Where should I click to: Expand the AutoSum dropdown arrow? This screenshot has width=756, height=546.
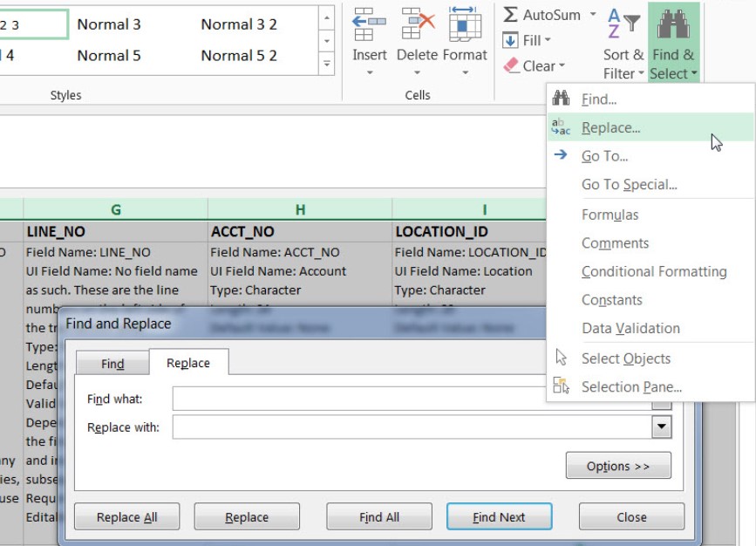593,16
